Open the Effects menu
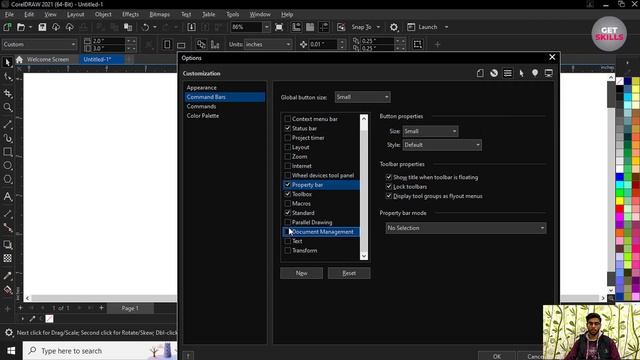This screenshot has height=360, width=640. coord(130,14)
